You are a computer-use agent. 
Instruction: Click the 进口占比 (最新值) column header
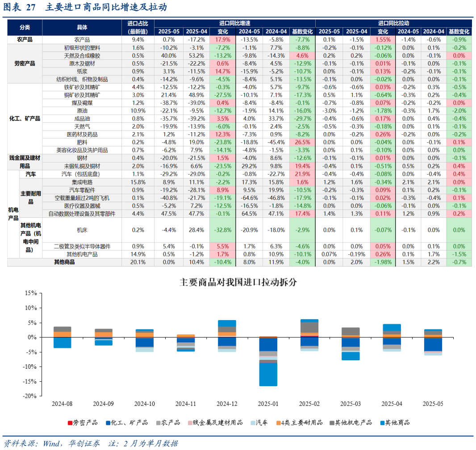[138, 27]
